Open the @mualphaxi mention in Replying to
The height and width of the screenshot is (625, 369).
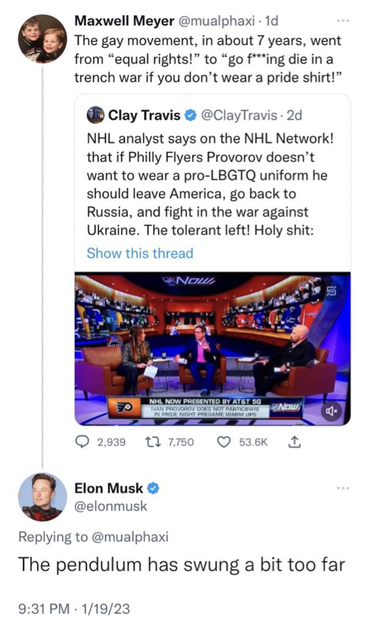coord(130,537)
